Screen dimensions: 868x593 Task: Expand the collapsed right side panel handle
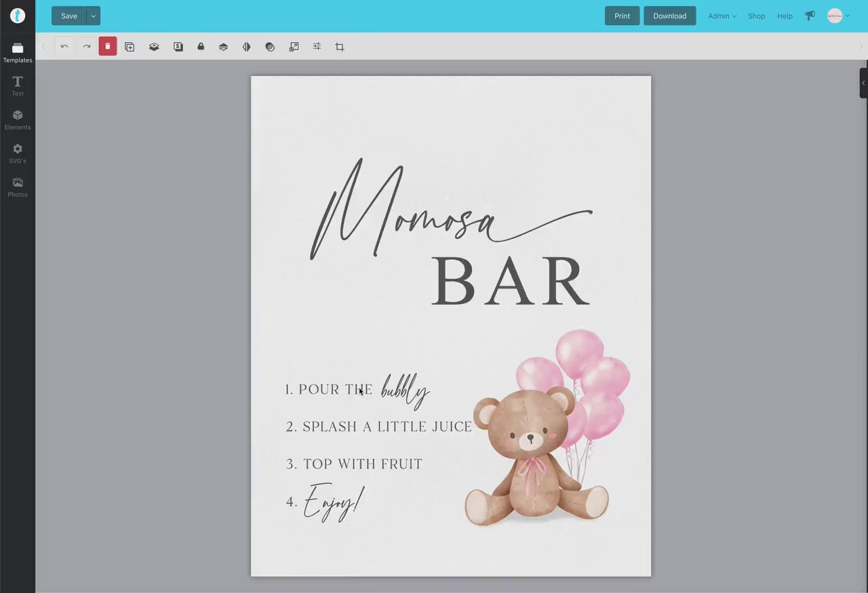863,83
